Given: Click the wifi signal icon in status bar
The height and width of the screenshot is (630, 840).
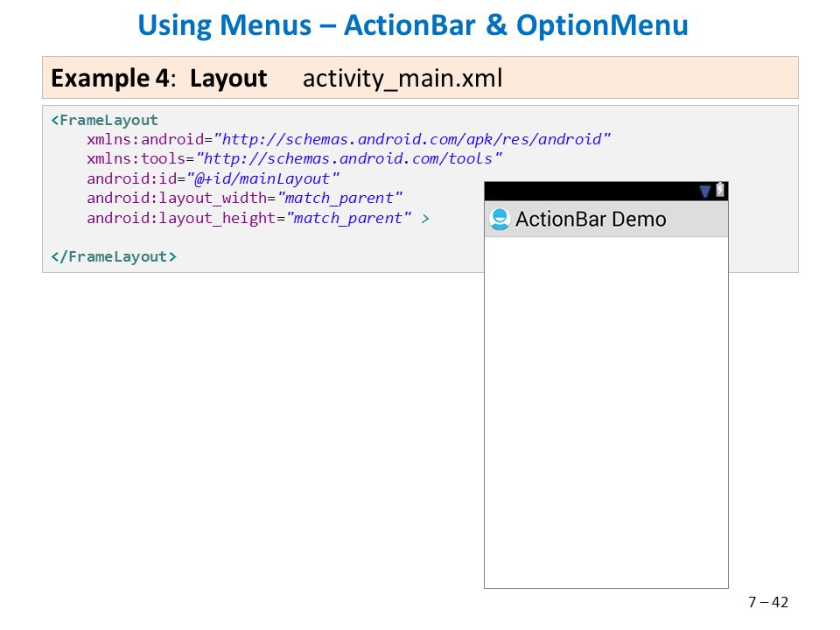Looking at the screenshot, I should (x=705, y=192).
